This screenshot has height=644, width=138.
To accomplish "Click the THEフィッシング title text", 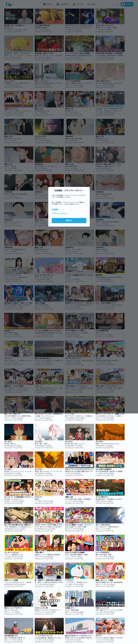I will [102, 608].
